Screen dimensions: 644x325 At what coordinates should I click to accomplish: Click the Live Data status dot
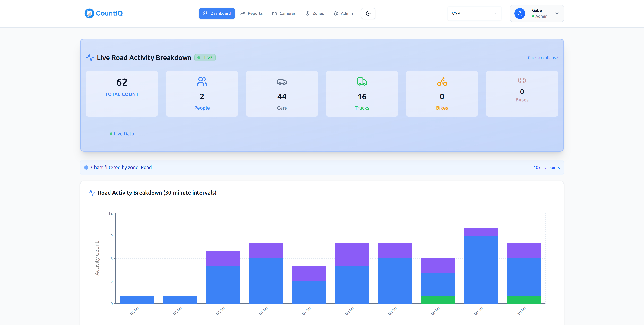111,134
